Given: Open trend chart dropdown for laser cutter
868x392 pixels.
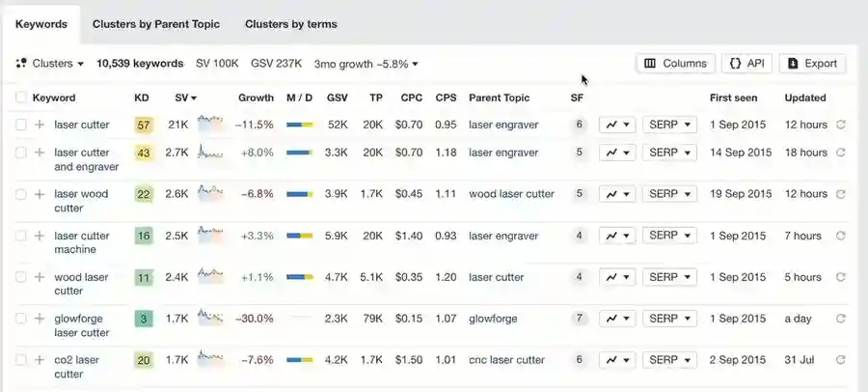Looking at the screenshot, I should (617, 125).
